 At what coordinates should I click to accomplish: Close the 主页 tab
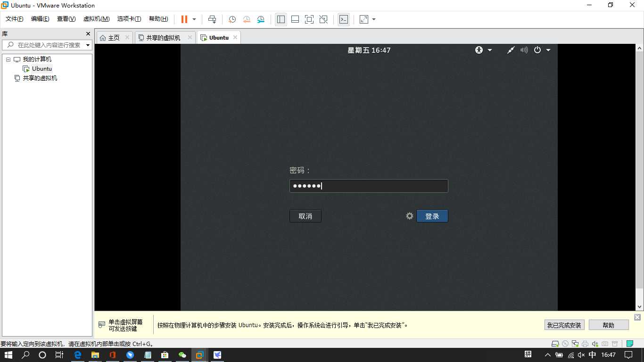pyautogui.click(x=127, y=38)
